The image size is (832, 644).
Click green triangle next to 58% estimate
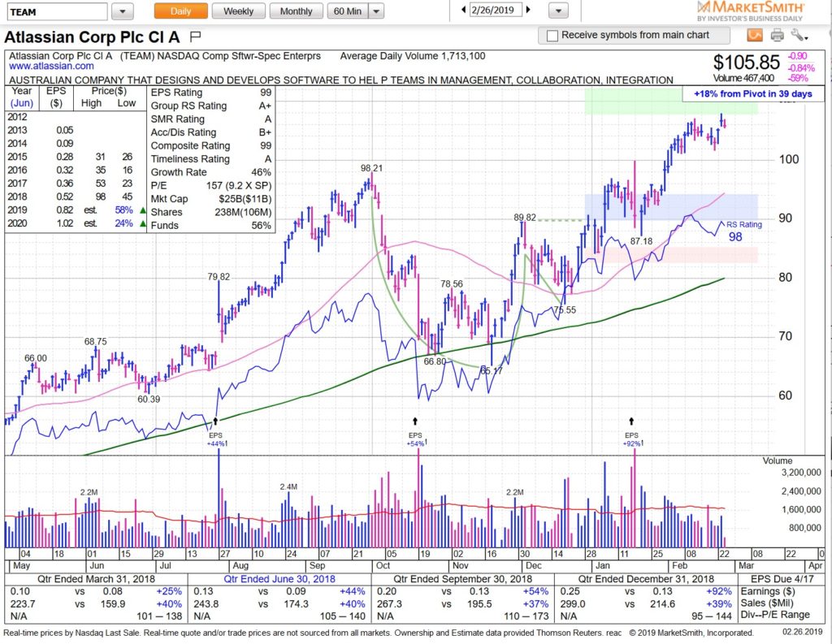(x=143, y=210)
